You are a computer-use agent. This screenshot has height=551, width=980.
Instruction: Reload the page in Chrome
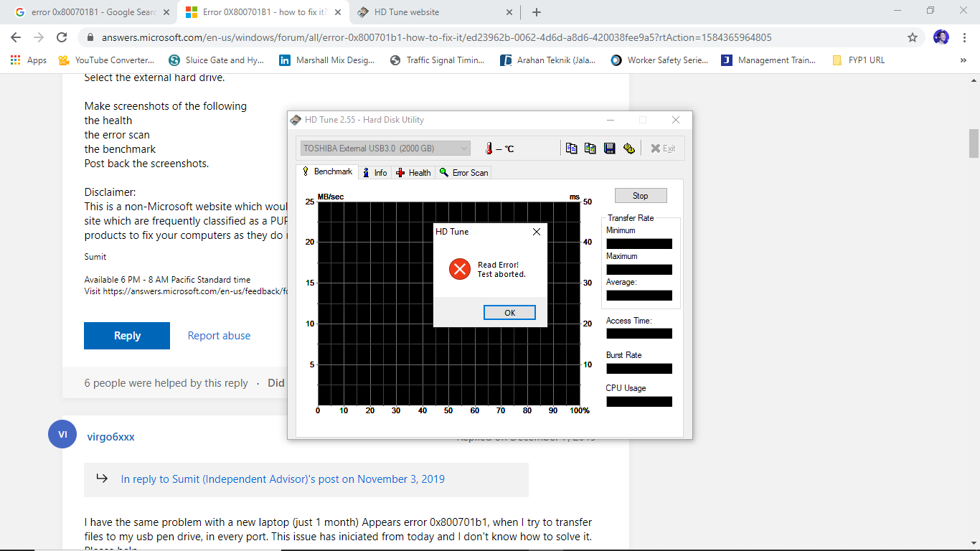point(62,37)
